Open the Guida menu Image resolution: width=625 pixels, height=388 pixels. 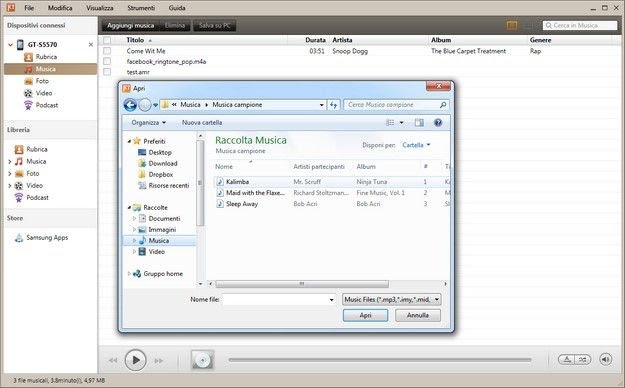click(x=177, y=8)
